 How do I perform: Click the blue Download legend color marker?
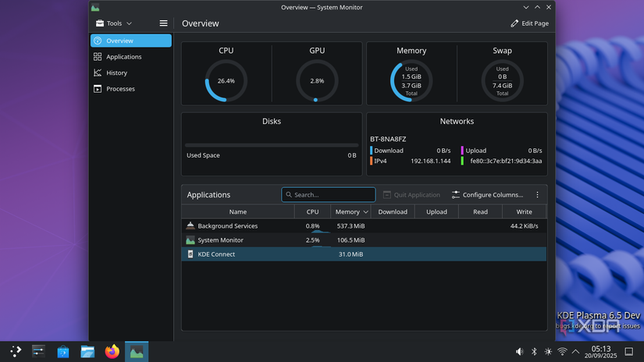click(372, 151)
